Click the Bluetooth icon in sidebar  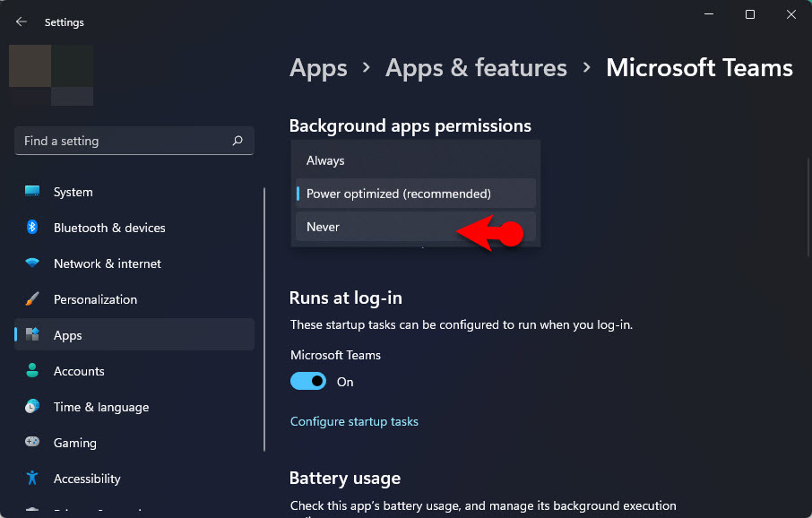32,227
